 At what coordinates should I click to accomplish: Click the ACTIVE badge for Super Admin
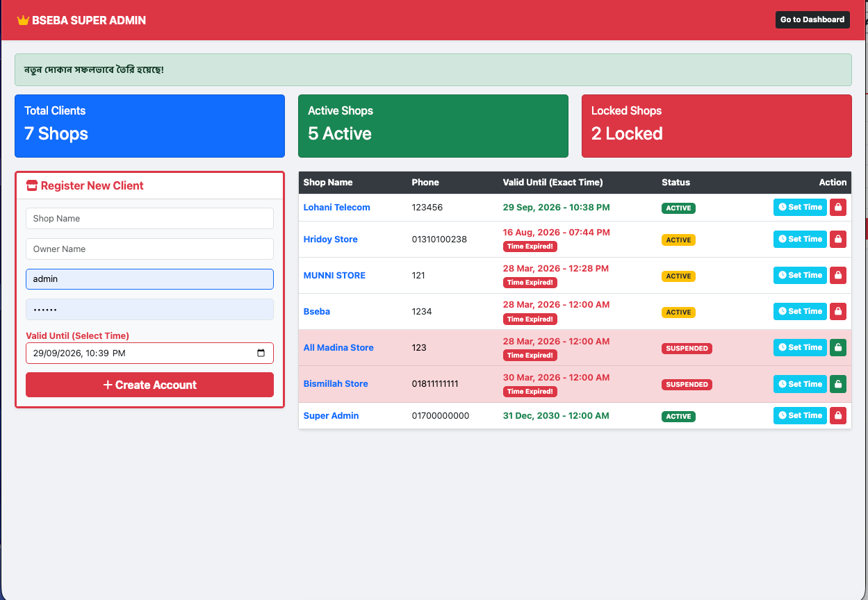point(678,416)
